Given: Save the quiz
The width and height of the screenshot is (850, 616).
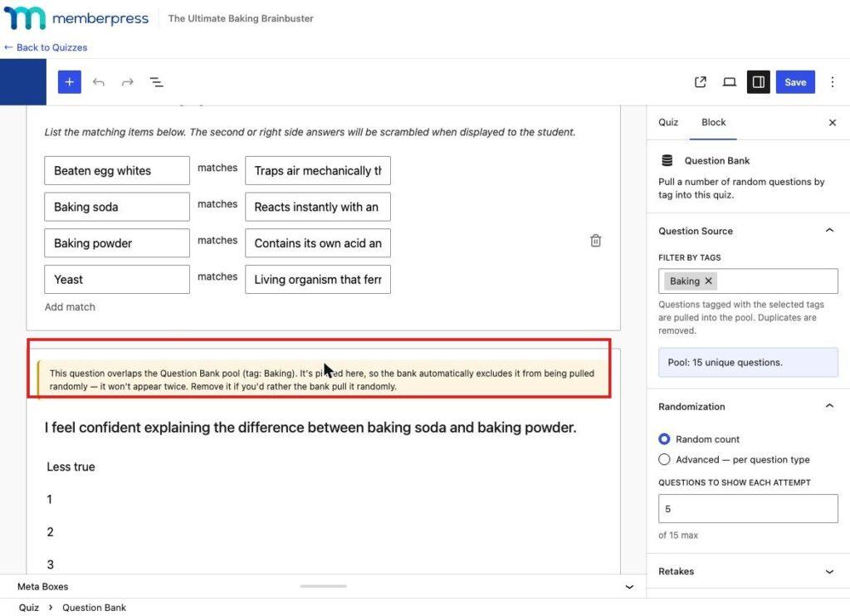Looking at the screenshot, I should tap(795, 82).
